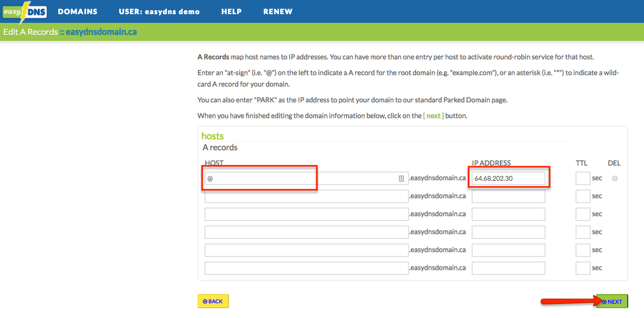
Task: Focus the TTL field of the @ record
Action: pyautogui.click(x=583, y=179)
